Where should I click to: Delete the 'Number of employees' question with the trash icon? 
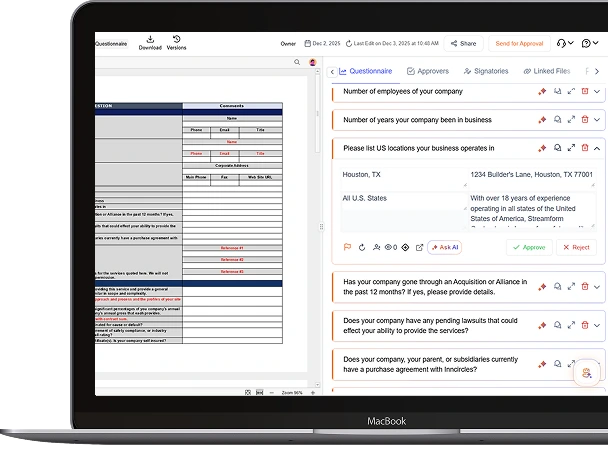click(x=585, y=92)
